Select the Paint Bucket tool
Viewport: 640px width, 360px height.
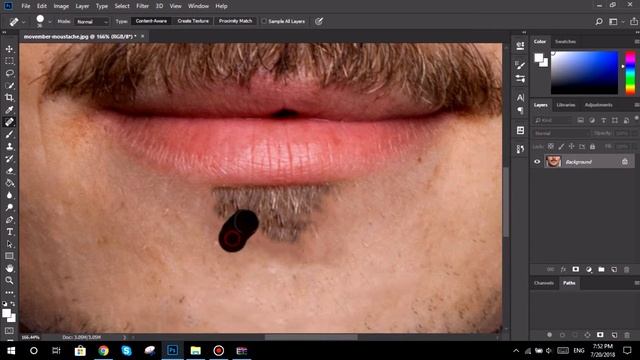tap(9, 183)
